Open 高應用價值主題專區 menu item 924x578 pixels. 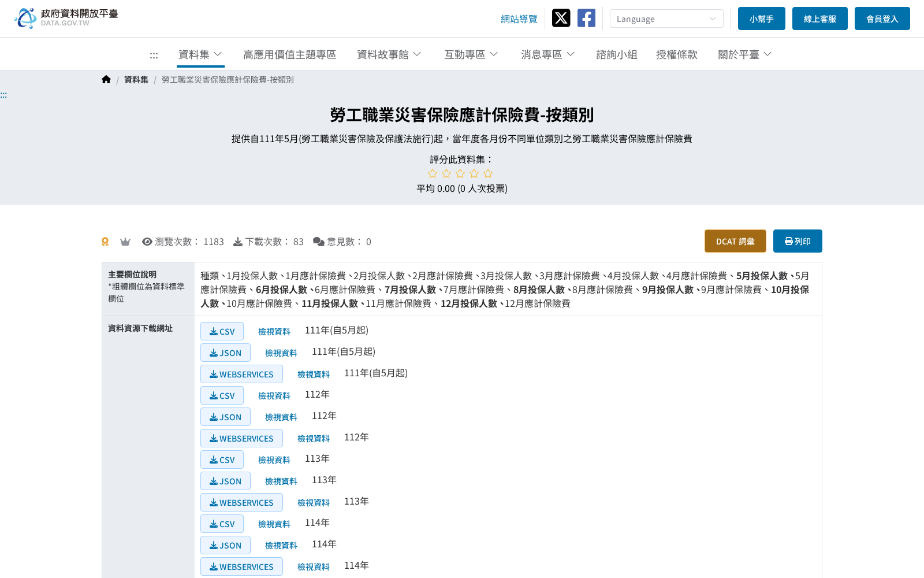[289, 54]
